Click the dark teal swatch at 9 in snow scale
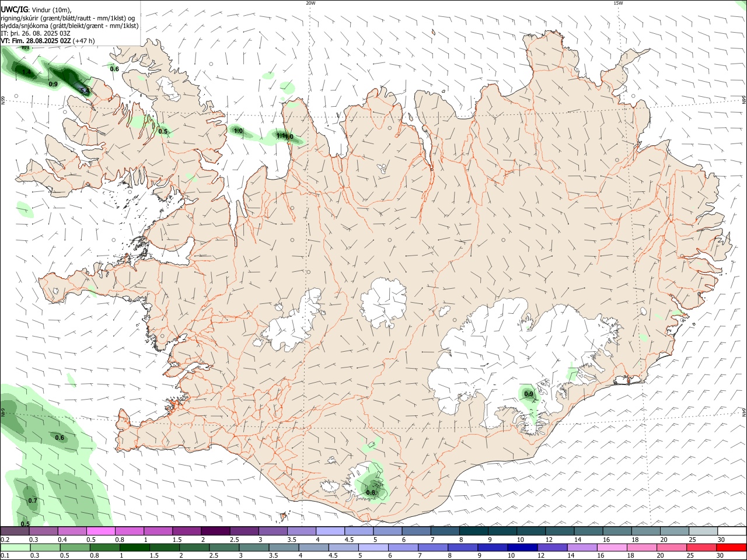This screenshot has height=560, width=747. [x=502, y=531]
